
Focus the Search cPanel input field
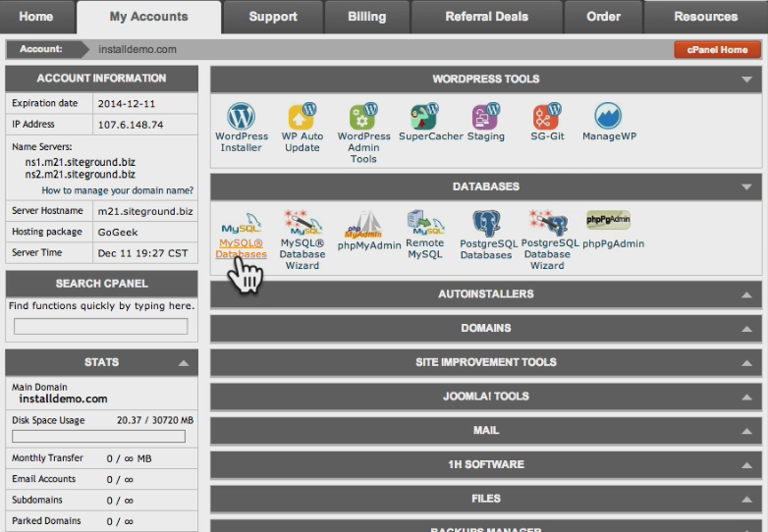101,327
